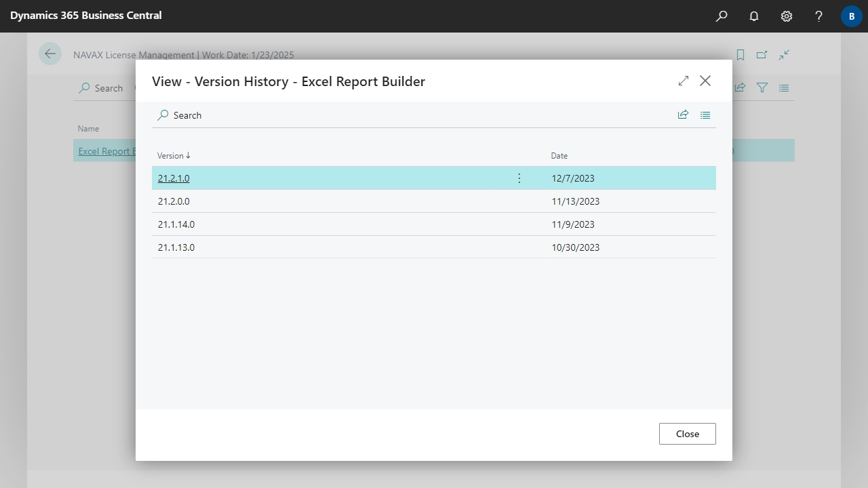Share the version history list
The width and height of the screenshot is (868, 488).
click(684, 115)
